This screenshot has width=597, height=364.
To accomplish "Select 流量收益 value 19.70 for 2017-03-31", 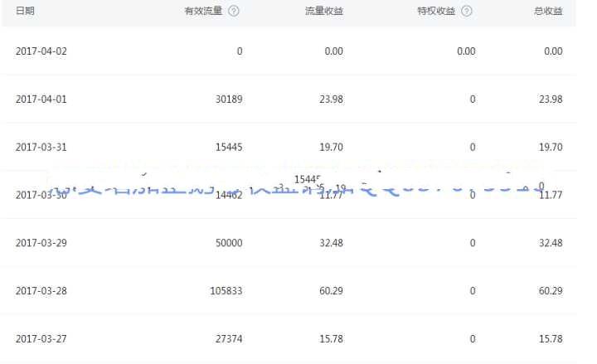I will tap(331, 147).
